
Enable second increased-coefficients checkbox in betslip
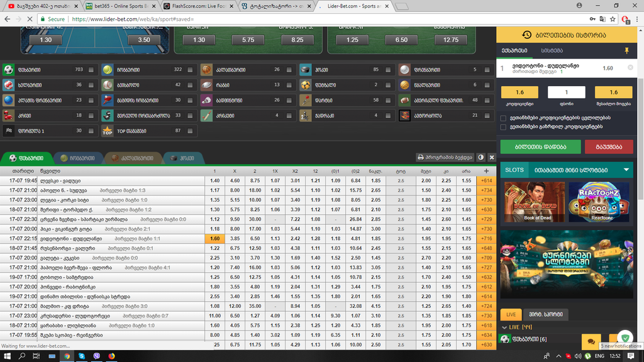pos(503,127)
